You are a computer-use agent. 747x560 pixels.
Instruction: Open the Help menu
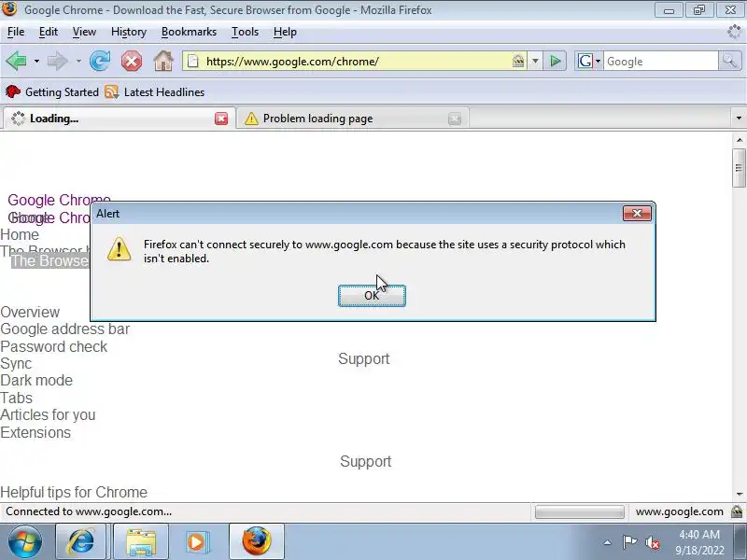pyautogui.click(x=285, y=32)
